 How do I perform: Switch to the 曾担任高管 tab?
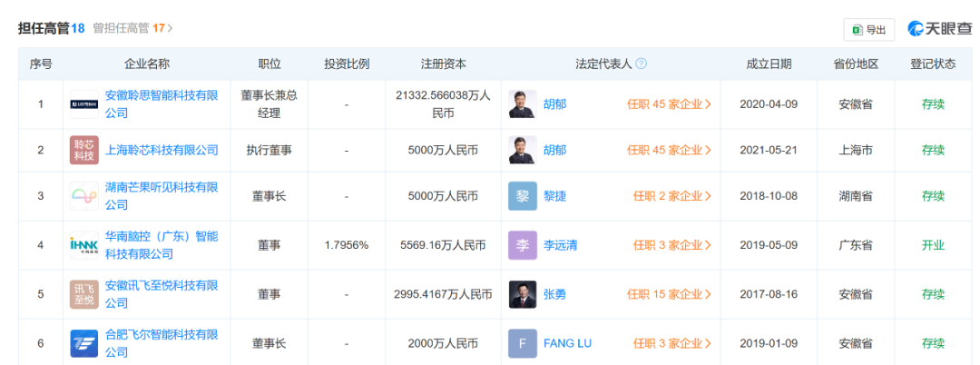click(139, 28)
